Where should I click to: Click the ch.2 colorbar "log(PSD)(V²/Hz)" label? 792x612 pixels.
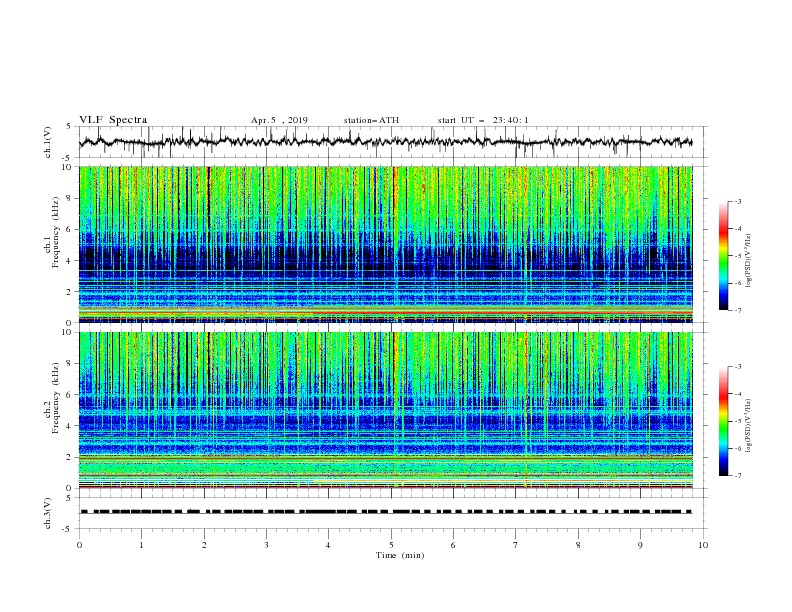(749, 426)
